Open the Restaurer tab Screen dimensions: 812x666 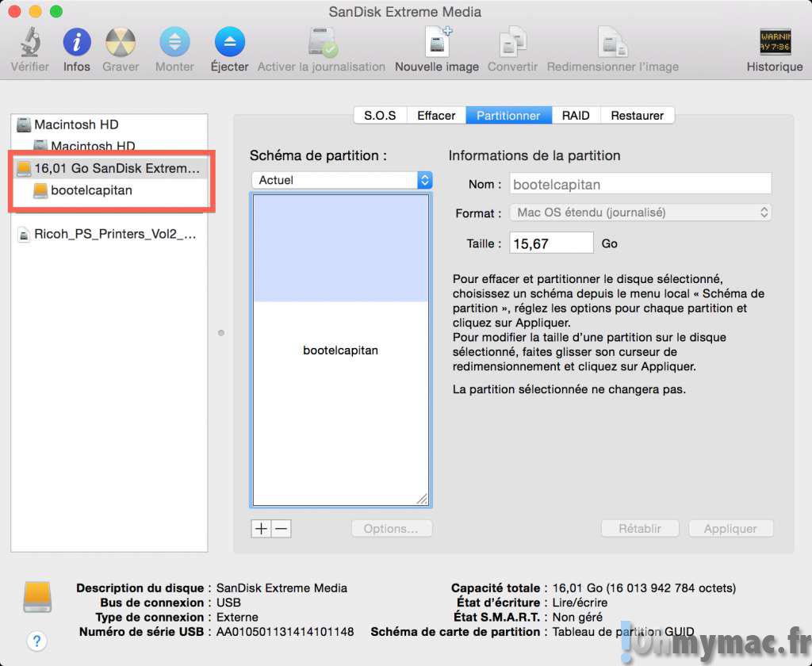coord(637,115)
